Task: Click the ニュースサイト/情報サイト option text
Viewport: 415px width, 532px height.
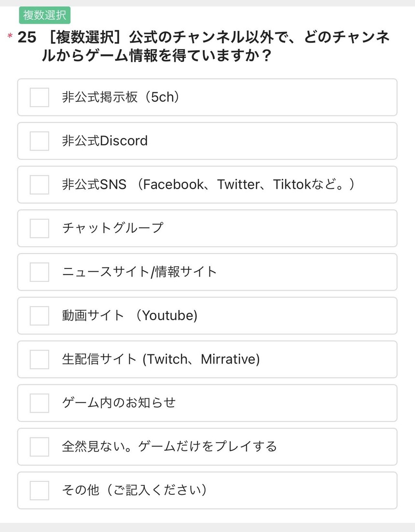Action: [x=139, y=272]
